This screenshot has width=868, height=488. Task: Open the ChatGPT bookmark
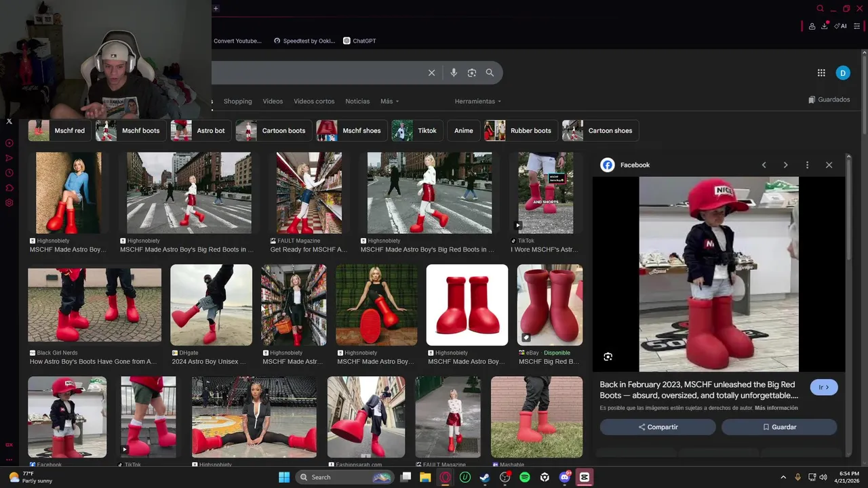coord(359,41)
